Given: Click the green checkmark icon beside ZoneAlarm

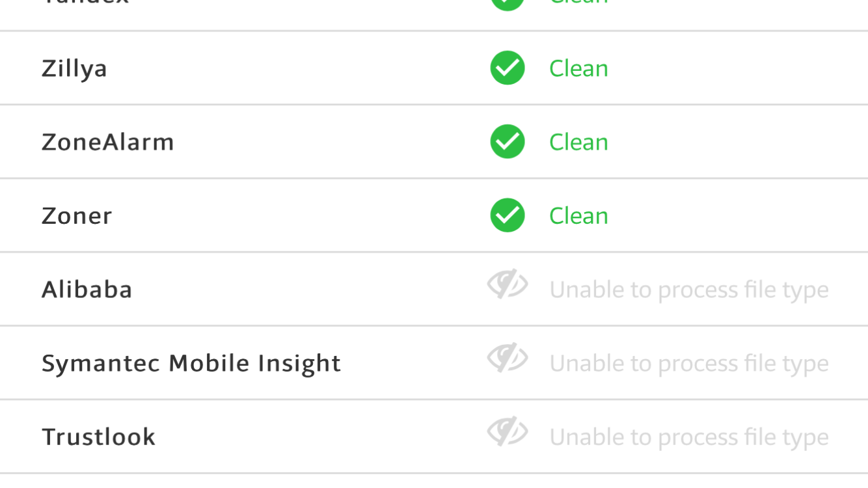Looking at the screenshot, I should [x=508, y=141].
